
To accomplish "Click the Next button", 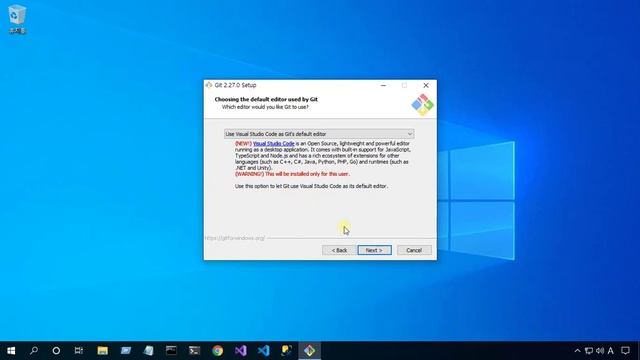I will pos(374,250).
